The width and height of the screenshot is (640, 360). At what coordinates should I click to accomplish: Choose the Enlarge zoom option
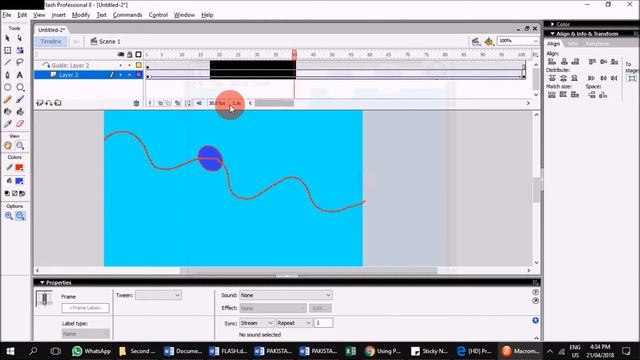[x=9, y=216]
